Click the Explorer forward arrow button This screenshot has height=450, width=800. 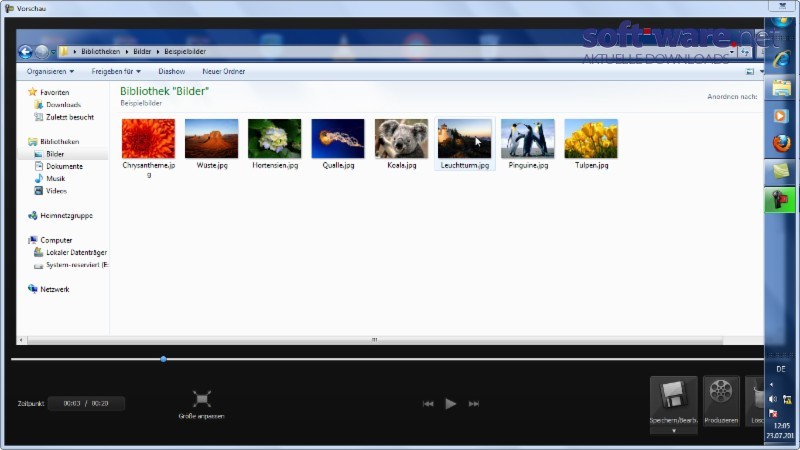point(42,52)
